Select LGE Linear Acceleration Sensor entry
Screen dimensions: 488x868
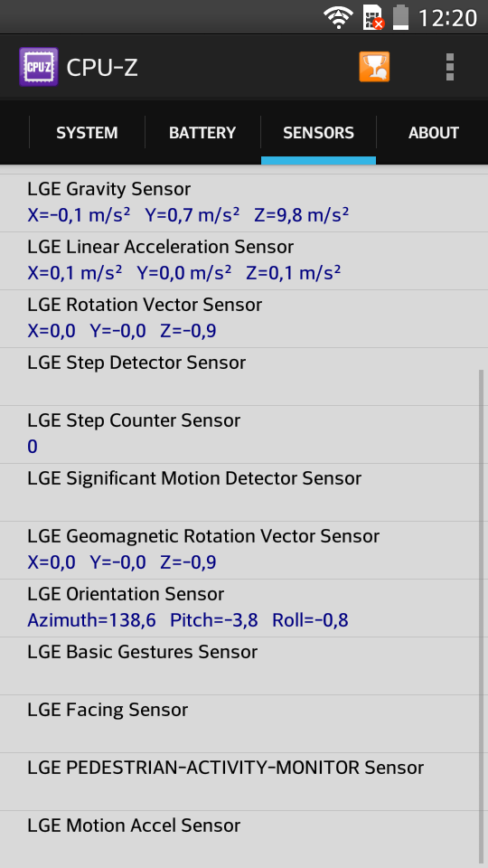click(x=244, y=260)
